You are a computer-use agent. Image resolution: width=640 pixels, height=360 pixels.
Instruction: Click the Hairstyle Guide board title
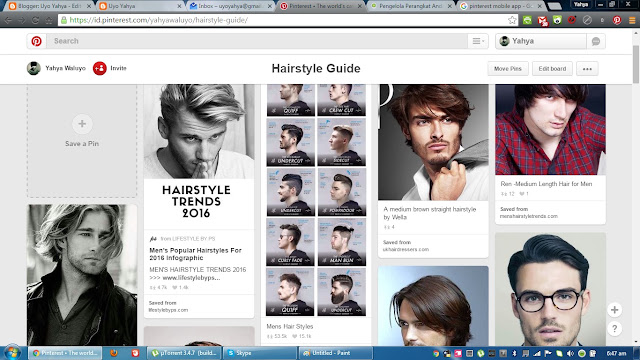(x=316, y=68)
